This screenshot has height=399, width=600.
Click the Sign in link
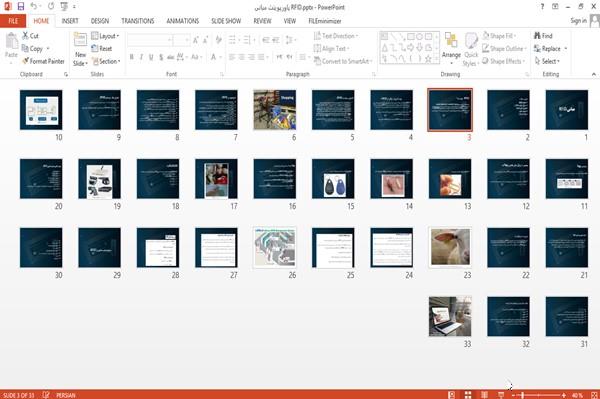coord(578,21)
